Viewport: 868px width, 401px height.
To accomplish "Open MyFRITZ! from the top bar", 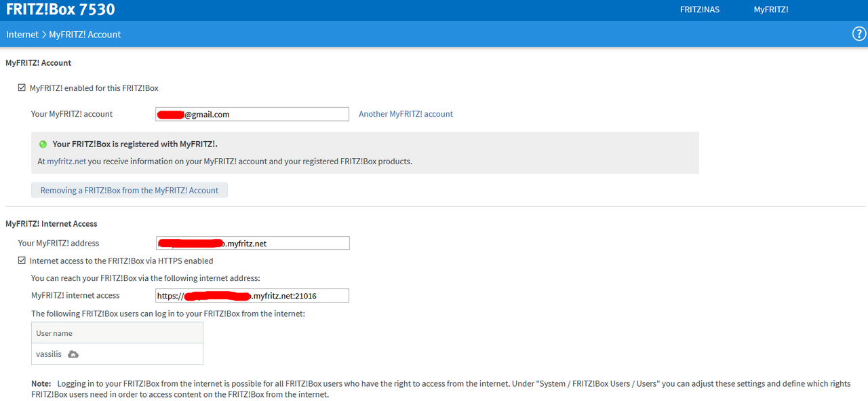I will [771, 9].
